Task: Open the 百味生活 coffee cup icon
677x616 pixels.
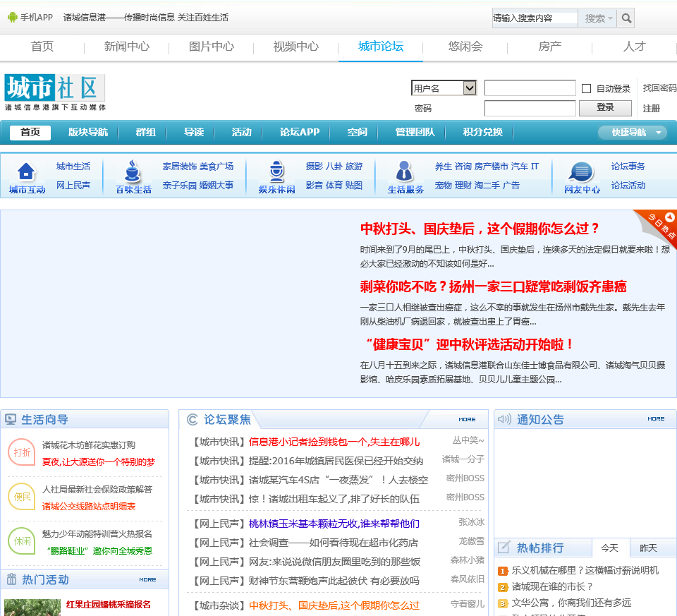Action: (133, 171)
